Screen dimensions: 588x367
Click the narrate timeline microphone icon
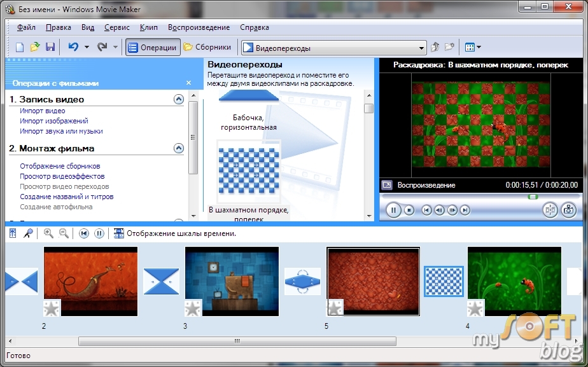click(x=28, y=233)
